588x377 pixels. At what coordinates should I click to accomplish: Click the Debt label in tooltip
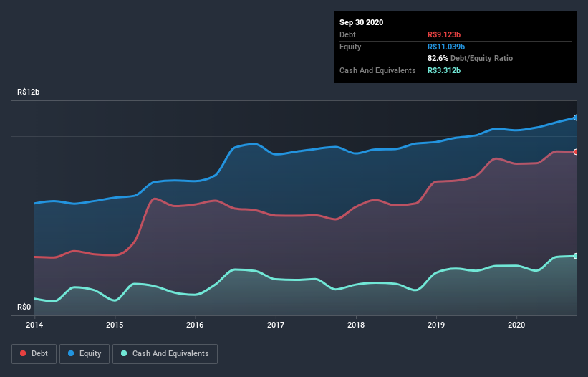pos(347,34)
